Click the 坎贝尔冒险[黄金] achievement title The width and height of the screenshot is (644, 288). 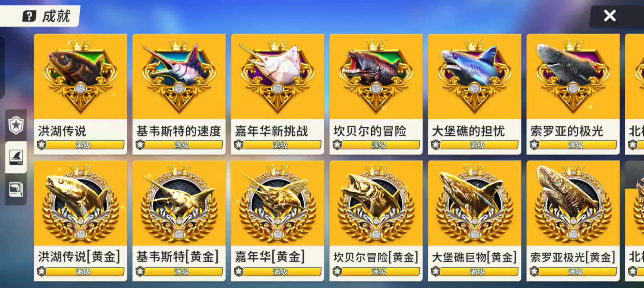(x=376, y=257)
